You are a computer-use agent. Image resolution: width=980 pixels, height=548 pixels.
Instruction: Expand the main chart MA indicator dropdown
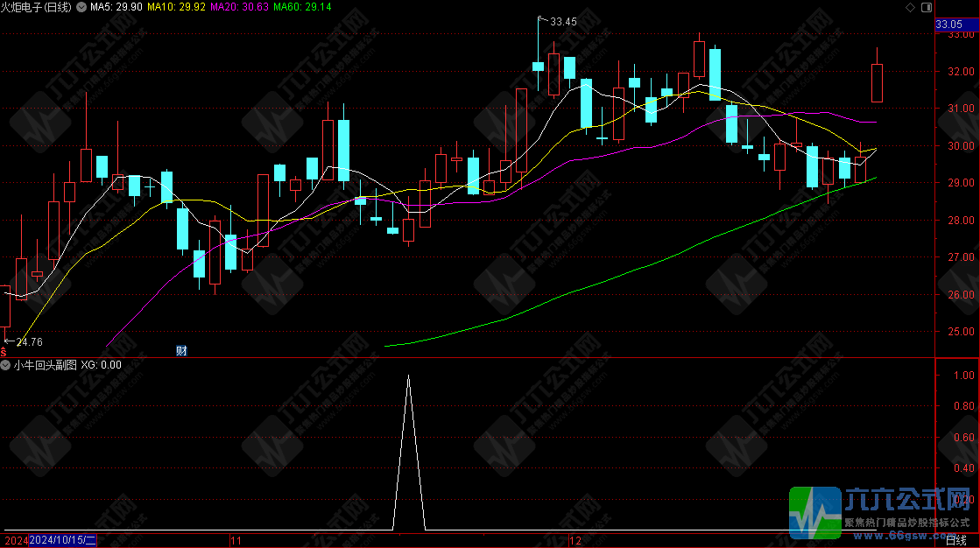click(x=82, y=7)
